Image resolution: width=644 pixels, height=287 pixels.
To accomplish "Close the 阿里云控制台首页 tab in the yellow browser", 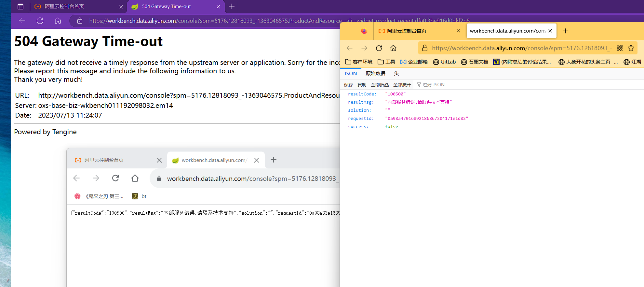I will click(458, 31).
